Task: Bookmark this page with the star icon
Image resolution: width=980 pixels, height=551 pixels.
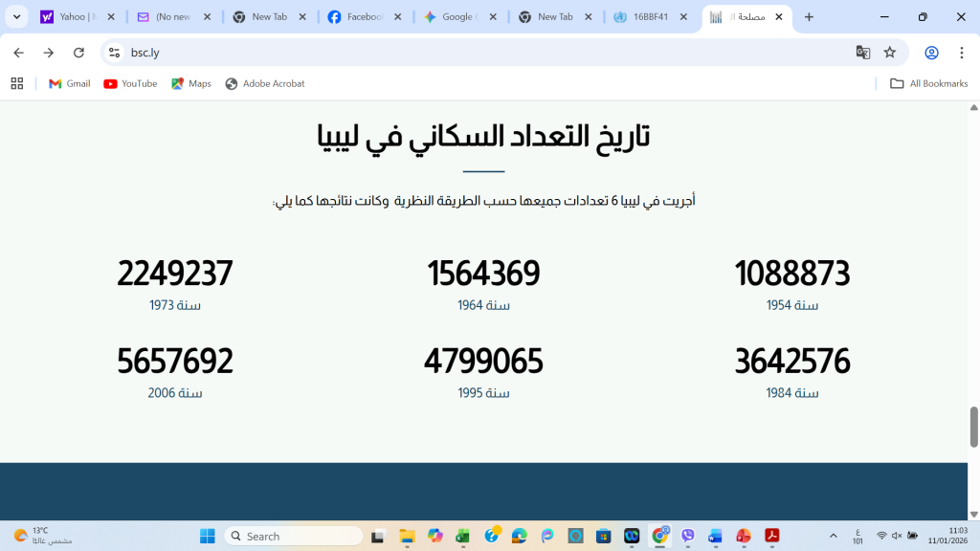Action: click(890, 53)
